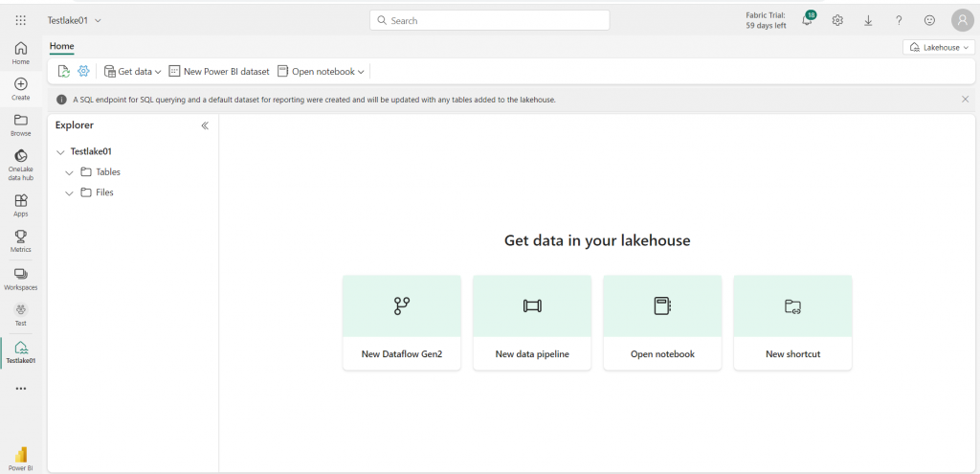
Task: Open the user account avatar
Action: 962,21
